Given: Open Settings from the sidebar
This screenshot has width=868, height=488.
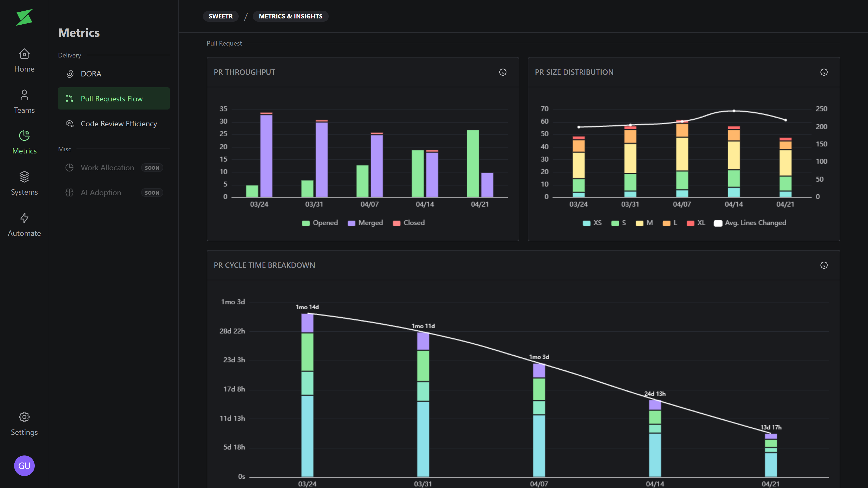Looking at the screenshot, I should (24, 424).
